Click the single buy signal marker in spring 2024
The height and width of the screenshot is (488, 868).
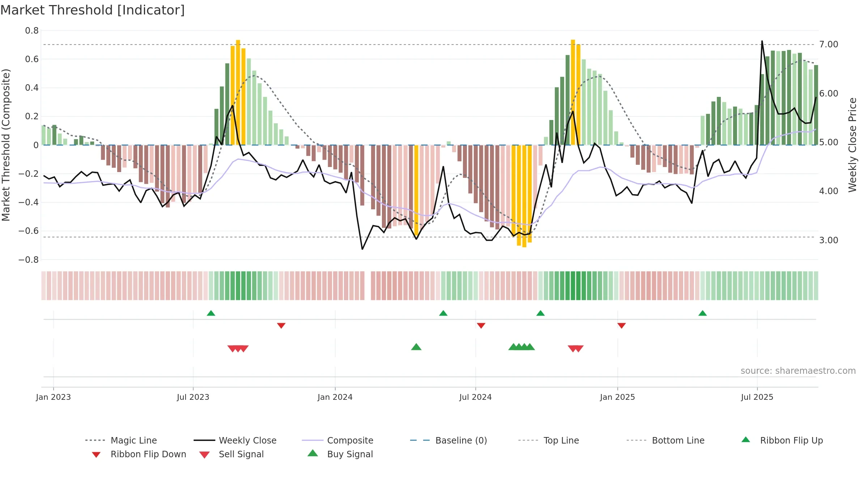coord(416,347)
